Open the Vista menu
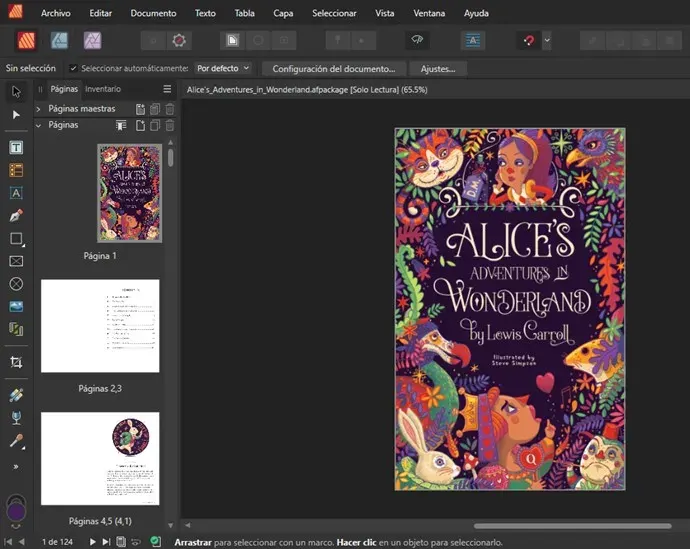 (385, 13)
